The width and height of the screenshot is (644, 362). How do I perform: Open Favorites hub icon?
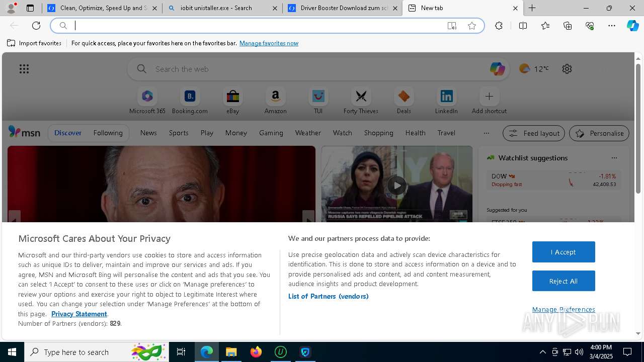pyautogui.click(x=545, y=26)
